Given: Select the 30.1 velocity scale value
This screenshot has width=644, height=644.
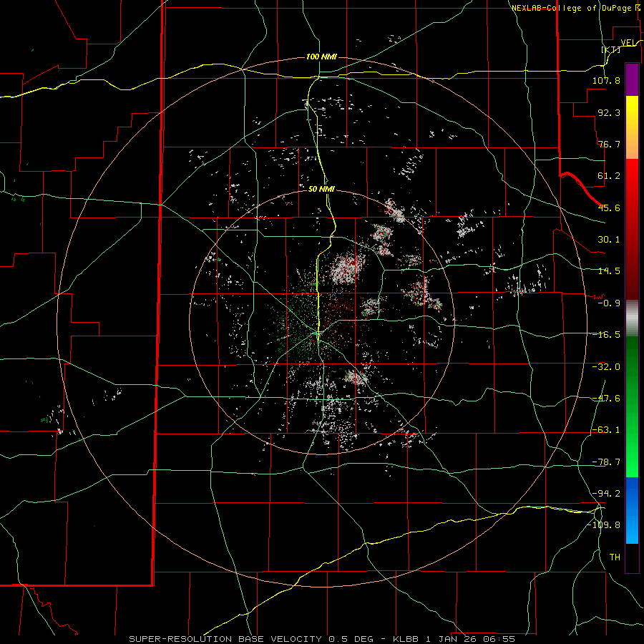Looking at the screenshot, I should point(609,240).
